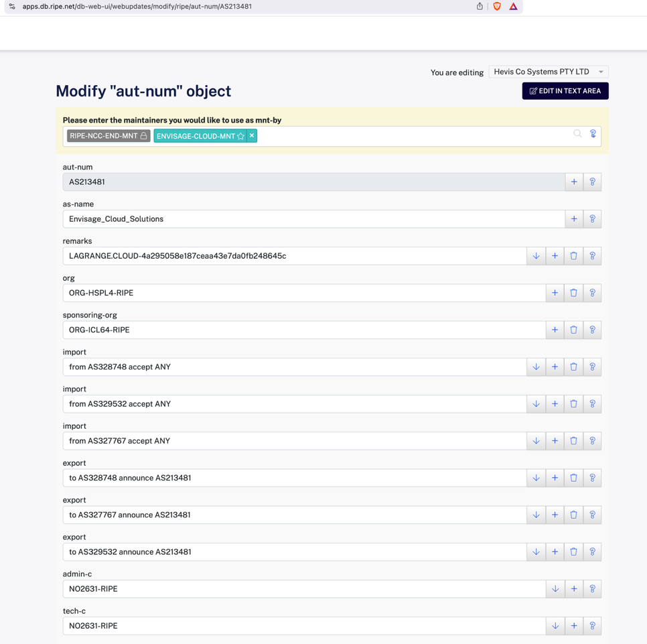Screen dimensions: 647x644
Task: Move admin-c NO2631-RIPE down with arrow
Action: pyautogui.click(x=555, y=589)
